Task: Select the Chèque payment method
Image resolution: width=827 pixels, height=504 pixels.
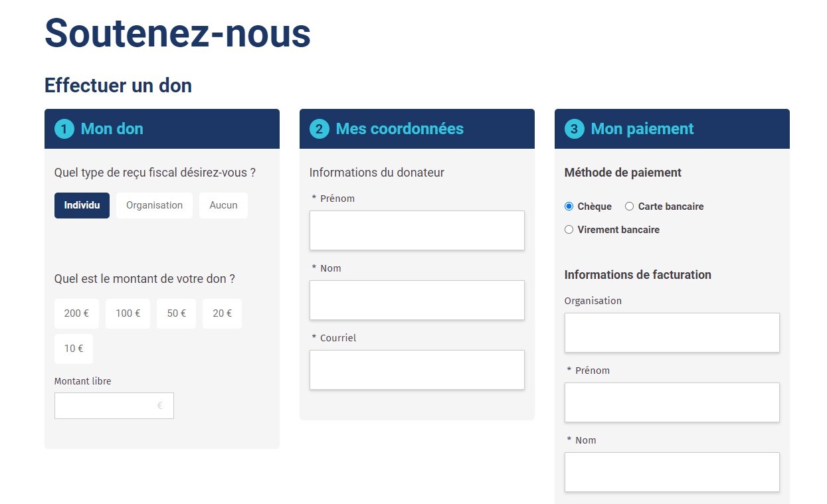Action: pyautogui.click(x=569, y=207)
